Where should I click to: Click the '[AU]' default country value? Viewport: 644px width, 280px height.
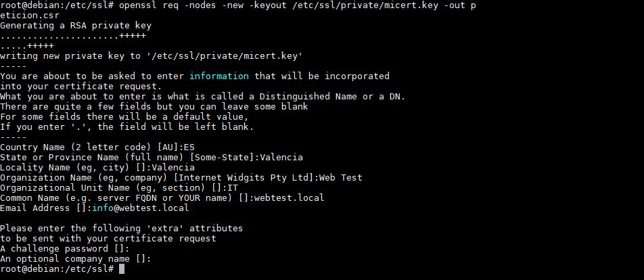tap(168, 147)
